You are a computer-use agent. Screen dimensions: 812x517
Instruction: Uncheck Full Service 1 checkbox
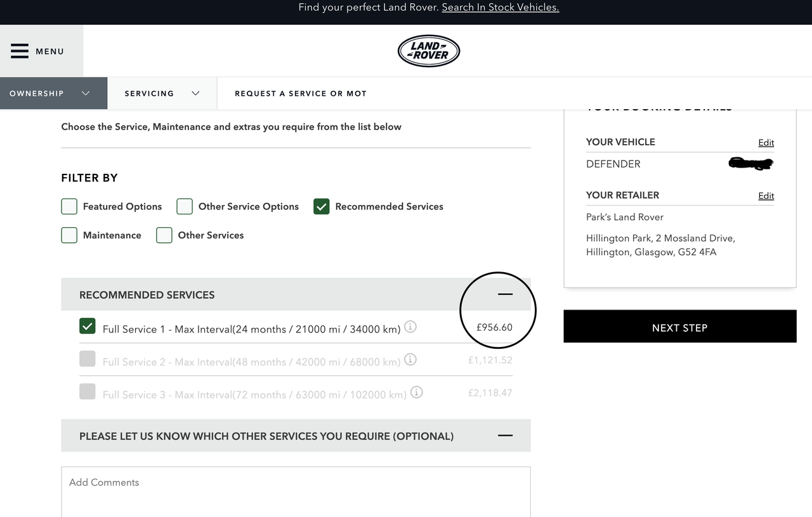(88, 326)
